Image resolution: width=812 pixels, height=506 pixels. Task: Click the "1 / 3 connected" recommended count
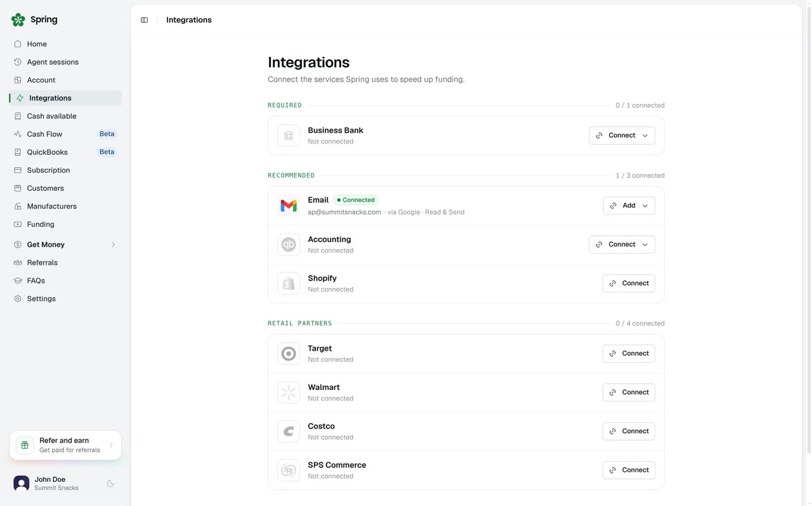tap(640, 176)
